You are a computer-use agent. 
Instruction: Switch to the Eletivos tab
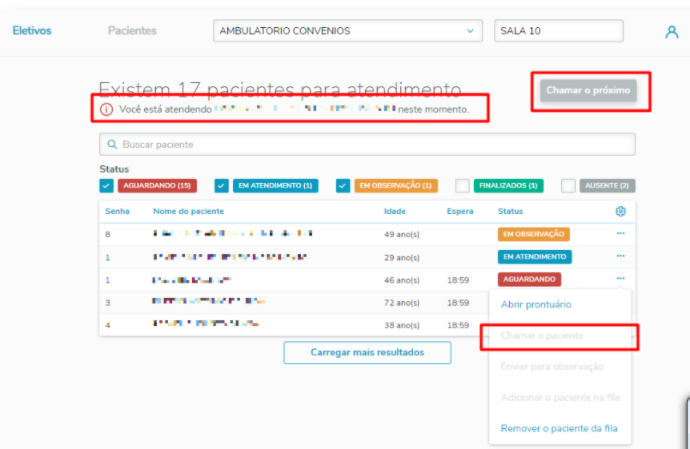(32, 31)
